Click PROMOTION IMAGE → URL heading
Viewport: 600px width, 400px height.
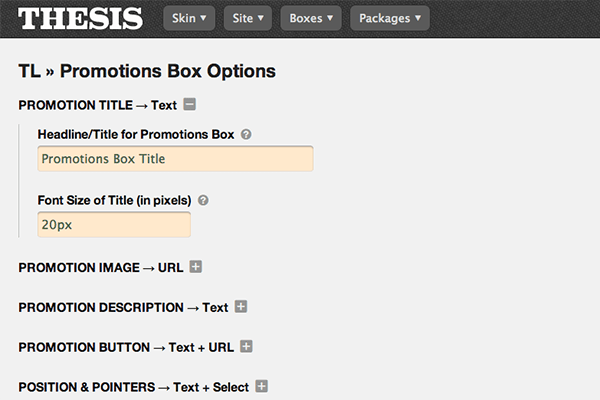(x=100, y=268)
